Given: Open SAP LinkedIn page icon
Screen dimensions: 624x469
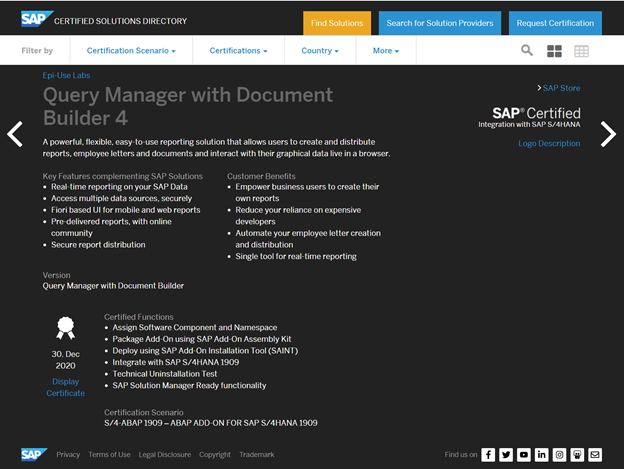Looking at the screenshot, I should click(x=541, y=455).
